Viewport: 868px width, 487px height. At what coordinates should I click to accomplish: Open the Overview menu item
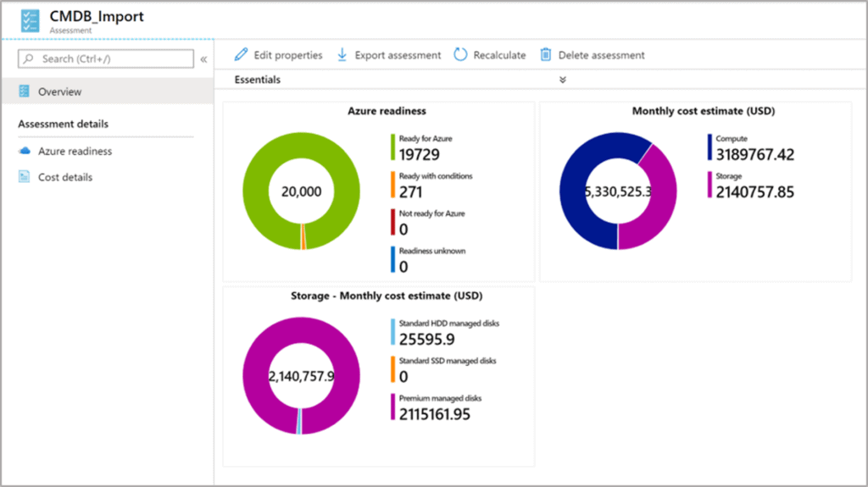pyautogui.click(x=108, y=91)
